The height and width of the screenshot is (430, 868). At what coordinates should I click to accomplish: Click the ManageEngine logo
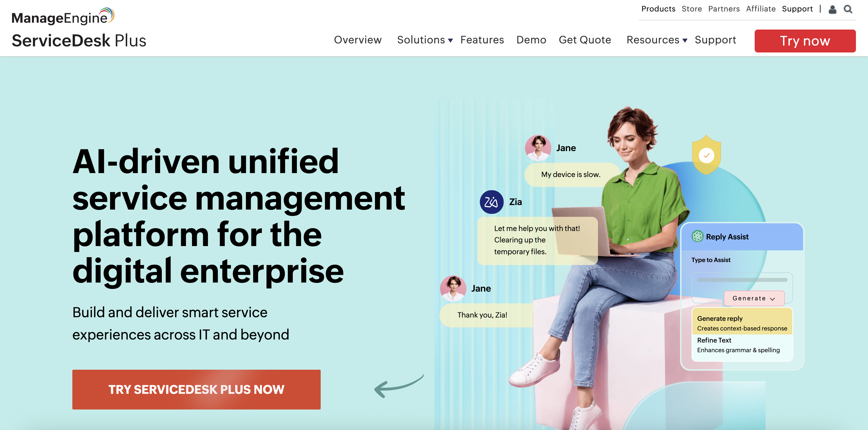63,16
